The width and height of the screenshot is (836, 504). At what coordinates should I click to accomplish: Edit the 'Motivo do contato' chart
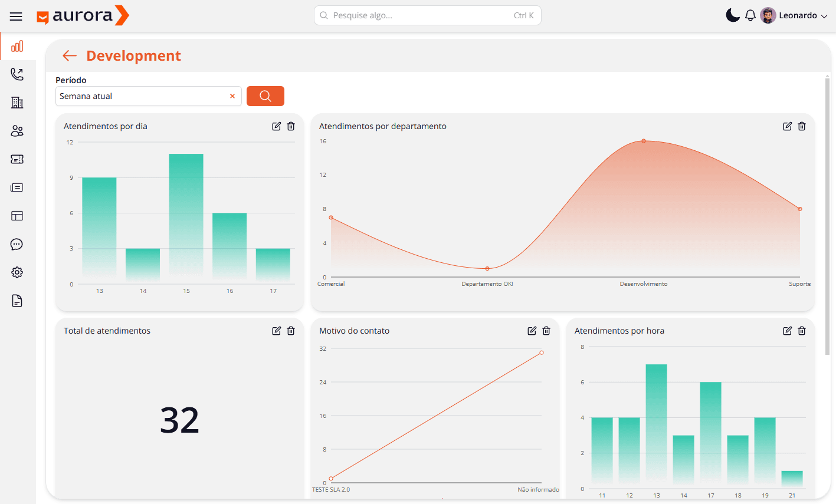coord(532,331)
